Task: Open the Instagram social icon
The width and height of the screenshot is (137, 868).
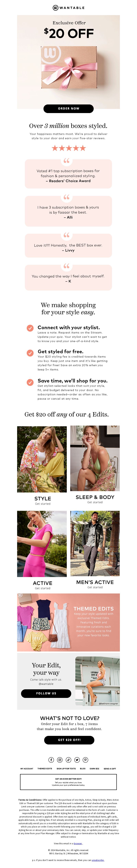Action: click(x=60, y=759)
